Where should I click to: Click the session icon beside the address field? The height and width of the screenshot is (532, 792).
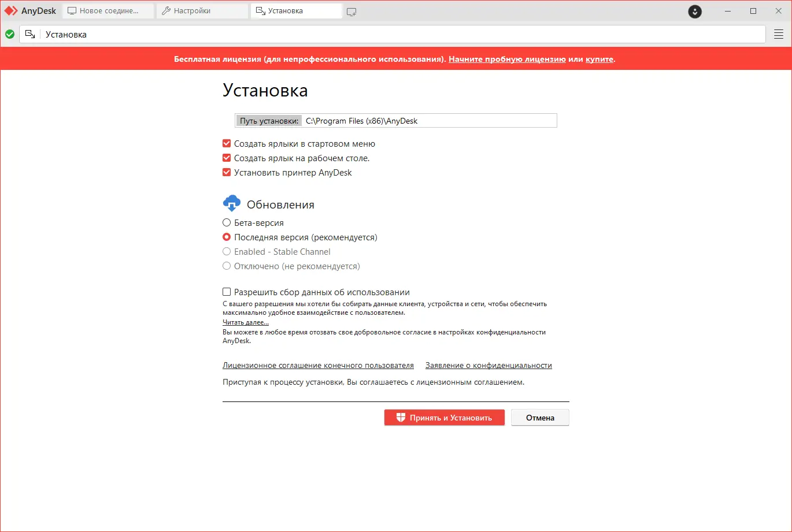click(x=30, y=34)
